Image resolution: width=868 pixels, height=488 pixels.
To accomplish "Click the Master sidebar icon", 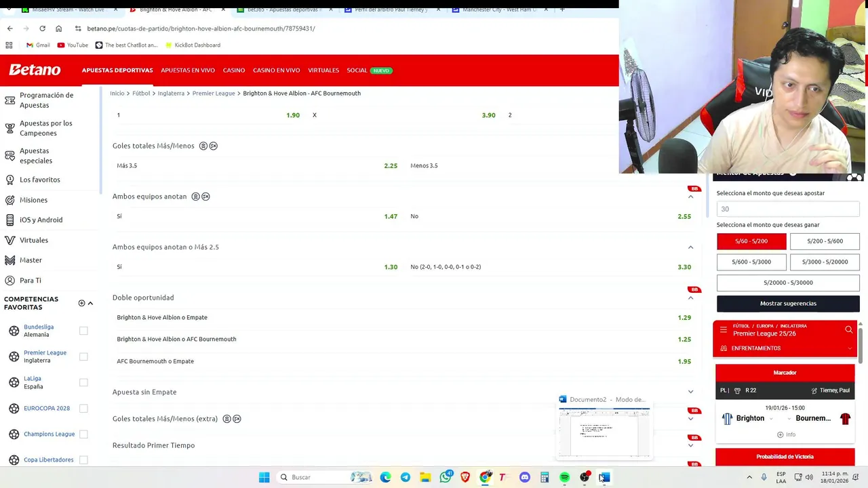I will pos(10,260).
